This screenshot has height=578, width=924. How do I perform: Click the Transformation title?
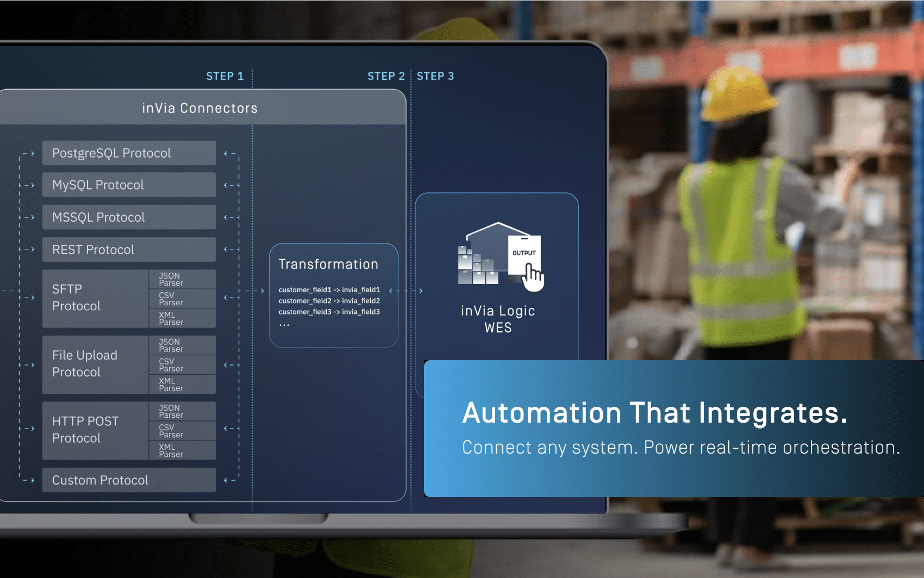pos(328,265)
